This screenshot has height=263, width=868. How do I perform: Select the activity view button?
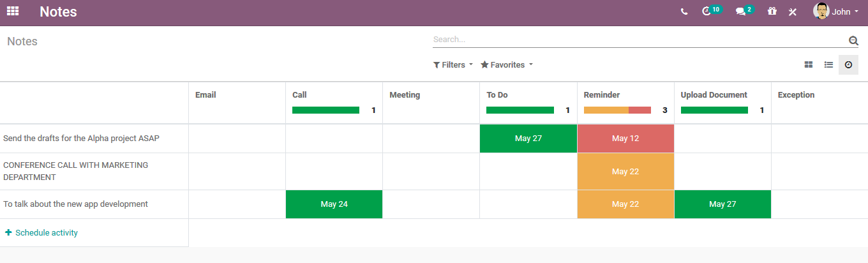point(848,64)
